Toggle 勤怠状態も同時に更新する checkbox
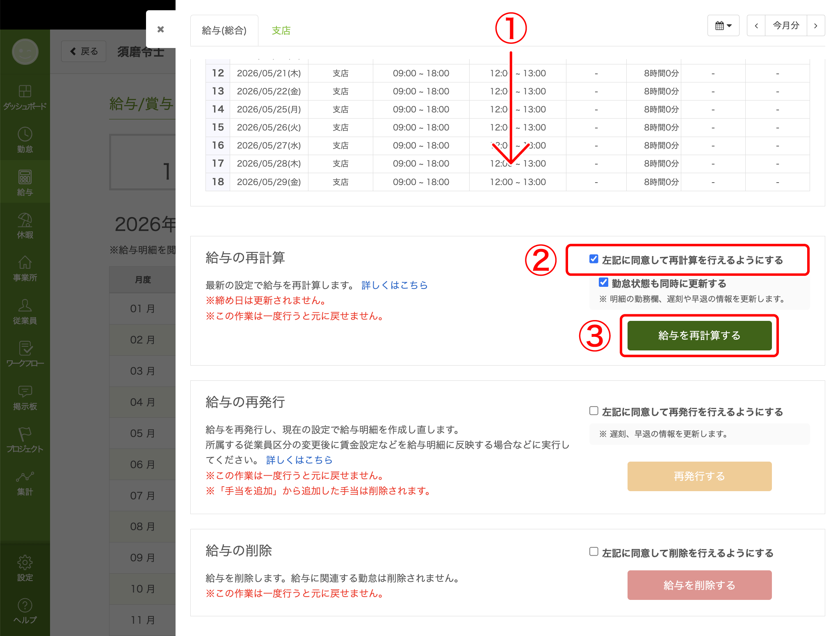Image resolution: width=840 pixels, height=636 pixels. pyautogui.click(x=603, y=282)
